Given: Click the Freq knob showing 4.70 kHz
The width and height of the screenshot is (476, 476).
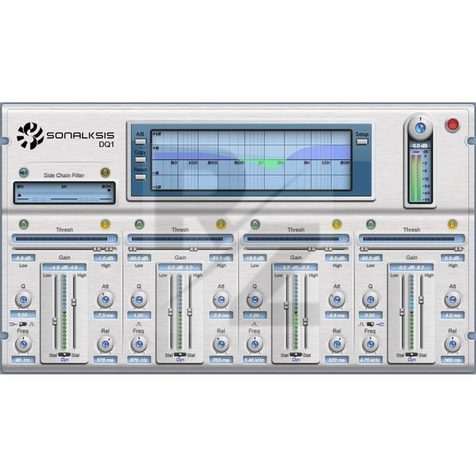Looking at the screenshot, I should point(370,344).
